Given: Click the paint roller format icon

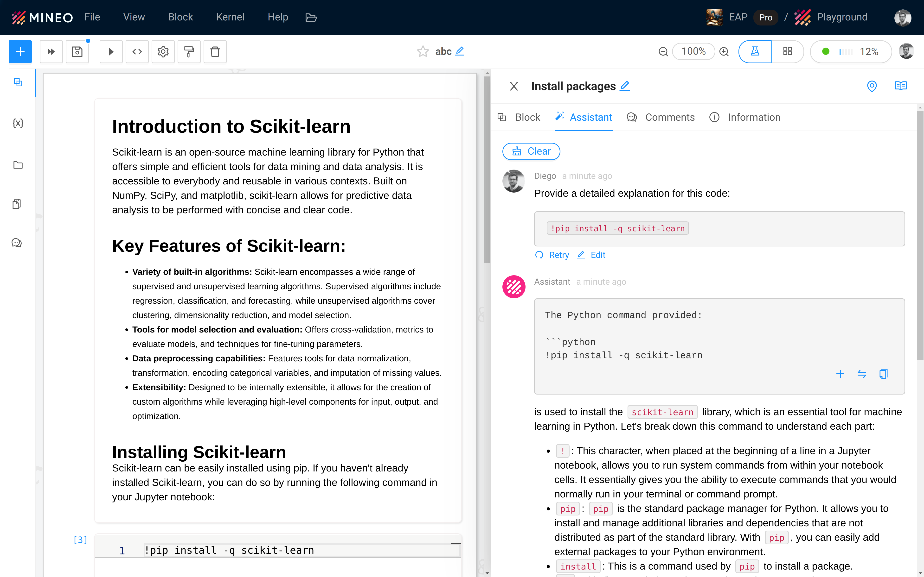Looking at the screenshot, I should point(189,51).
